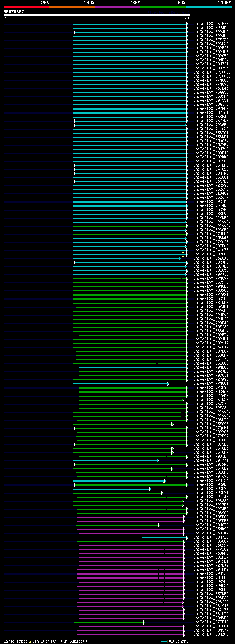This screenshot has width=235, height=644.
Task: Select hit label UniRef100_A9NS77
Action: pos(211,630)
